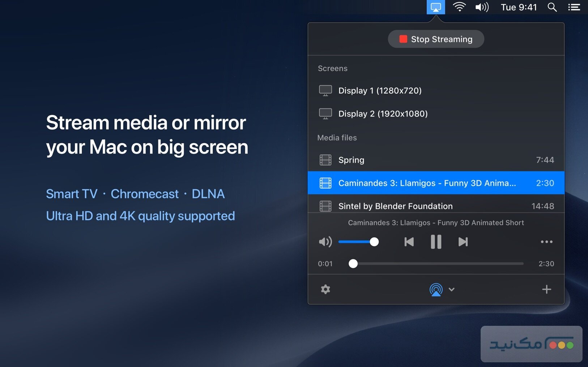Click the film icon next to Spring
The image size is (588, 367).
[325, 160]
